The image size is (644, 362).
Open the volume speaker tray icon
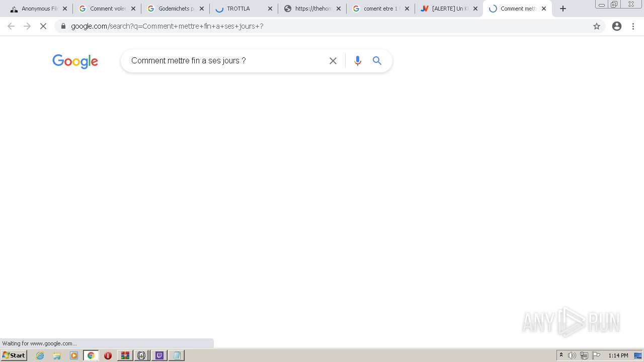(572, 355)
